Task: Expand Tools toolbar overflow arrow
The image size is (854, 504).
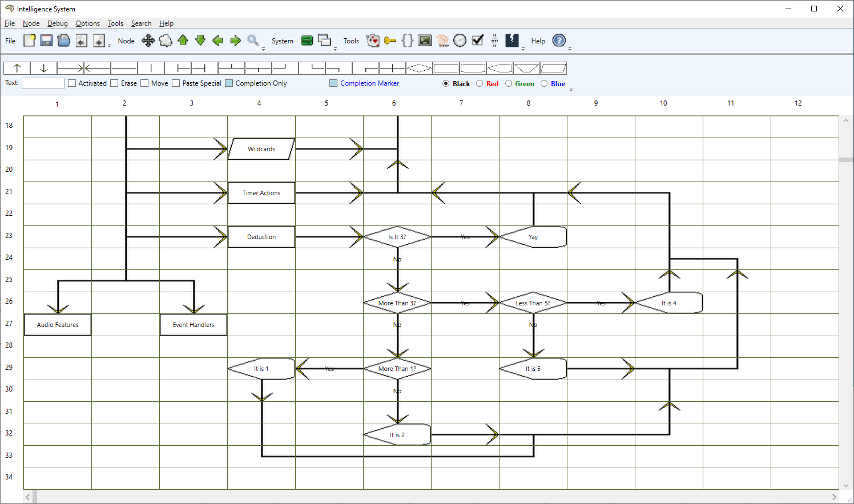Action: (x=523, y=49)
